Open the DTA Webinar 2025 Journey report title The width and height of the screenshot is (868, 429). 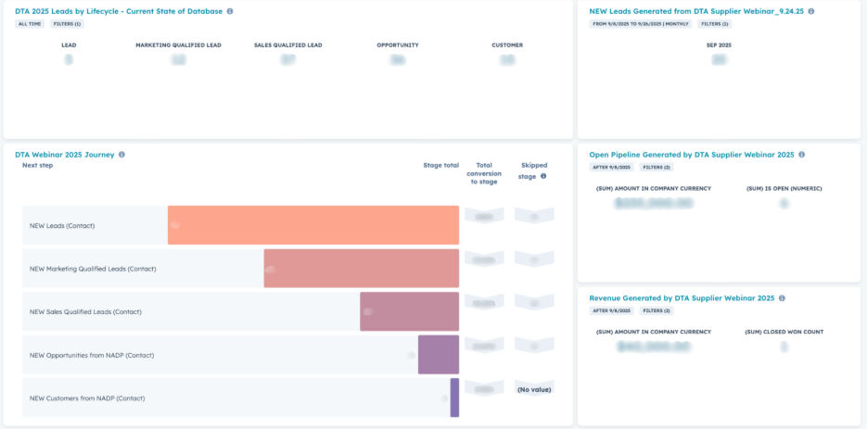tap(65, 155)
